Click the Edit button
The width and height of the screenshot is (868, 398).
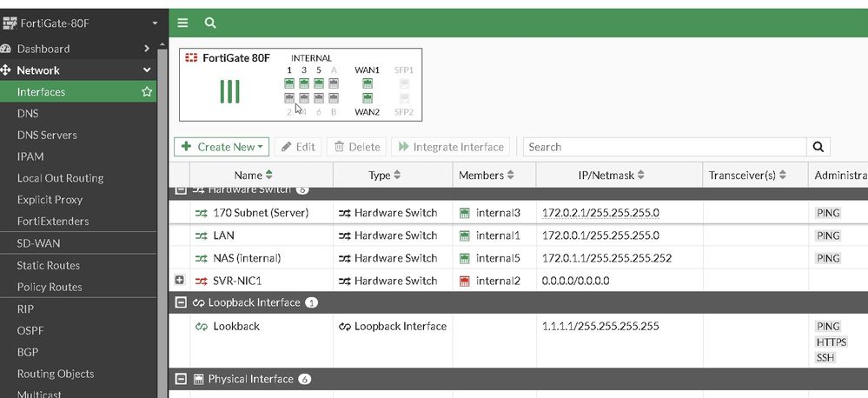click(298, 147)
